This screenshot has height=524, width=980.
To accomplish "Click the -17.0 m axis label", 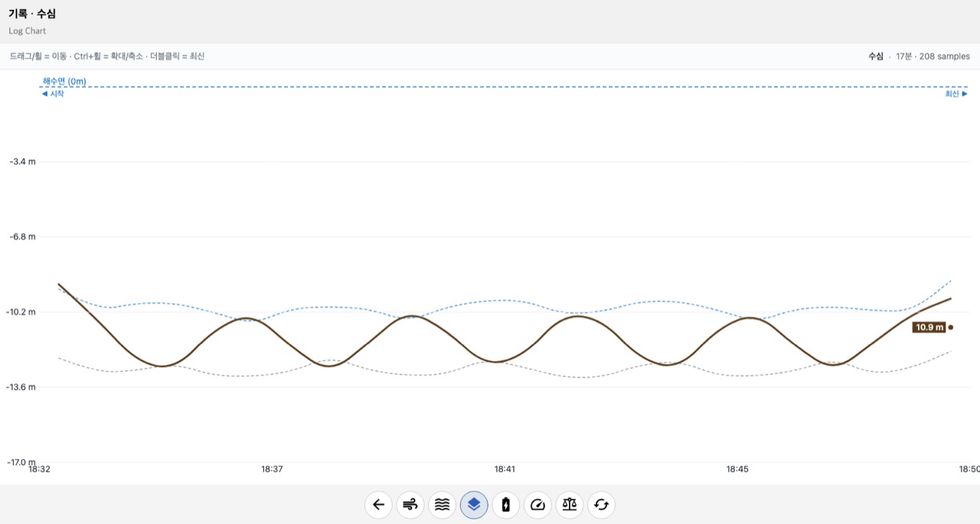I will [x=21, y=462].
